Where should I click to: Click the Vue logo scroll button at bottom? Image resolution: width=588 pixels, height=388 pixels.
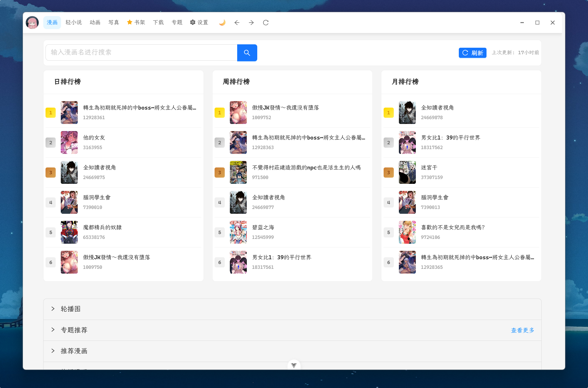point(294,365)
